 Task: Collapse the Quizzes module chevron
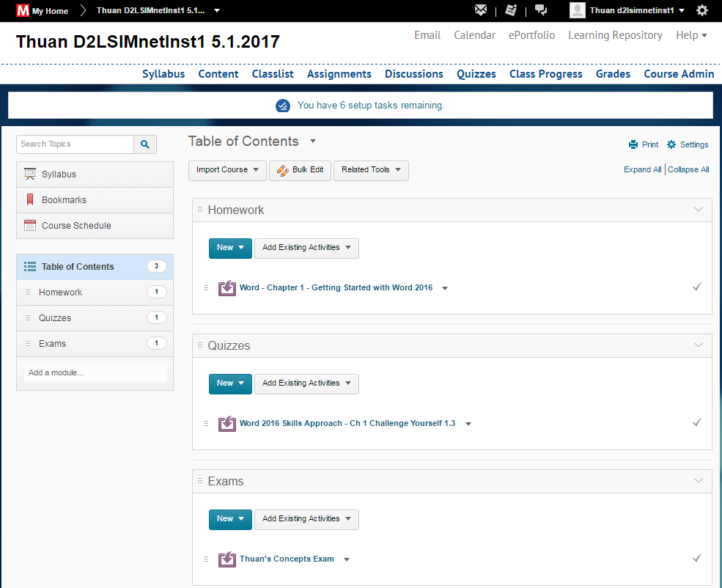click(x=699, y=345)
